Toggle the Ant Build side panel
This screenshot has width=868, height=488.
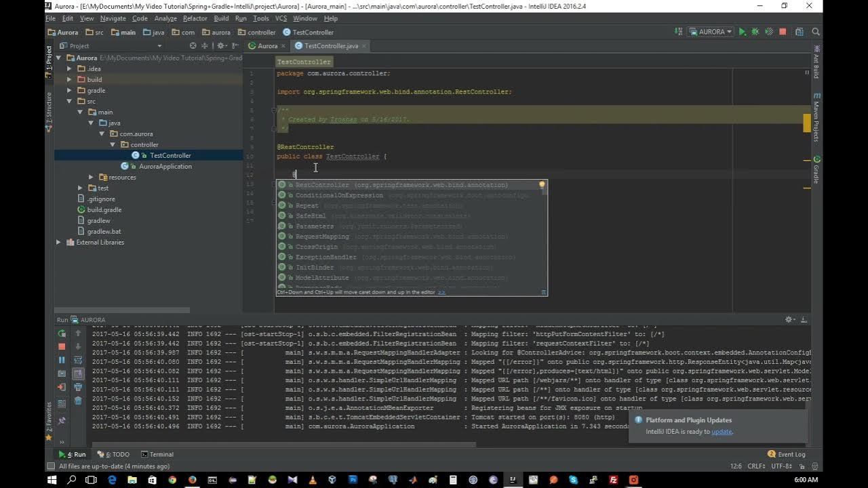click(x=816, y=61)
